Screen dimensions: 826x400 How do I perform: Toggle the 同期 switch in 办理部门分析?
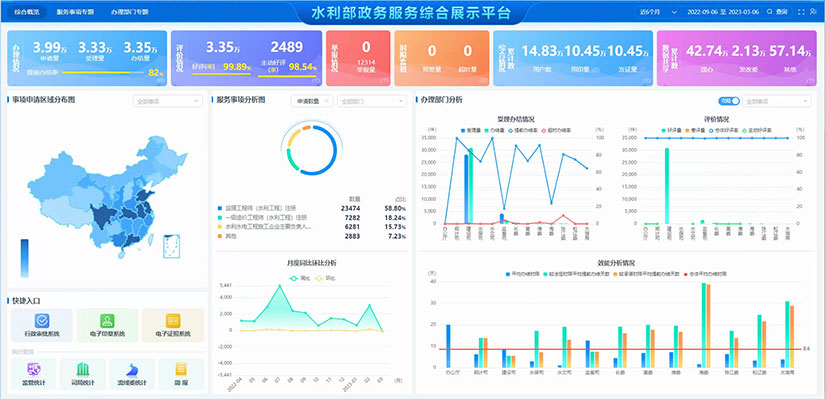pyautogui.click(x=729, y=101)
